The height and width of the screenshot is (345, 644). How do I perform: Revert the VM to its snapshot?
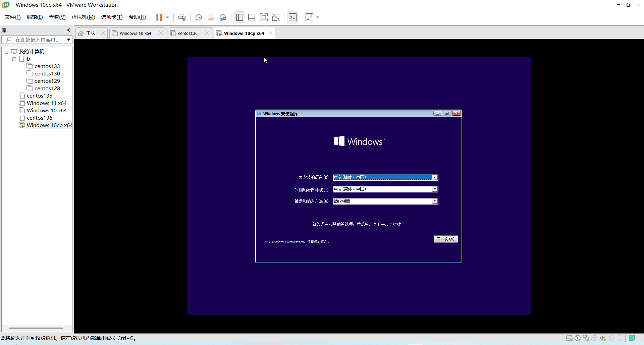pos(211,17)
